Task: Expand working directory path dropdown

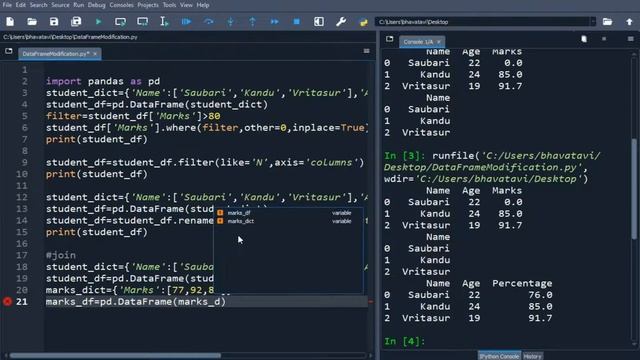Action: coord(593,22)
